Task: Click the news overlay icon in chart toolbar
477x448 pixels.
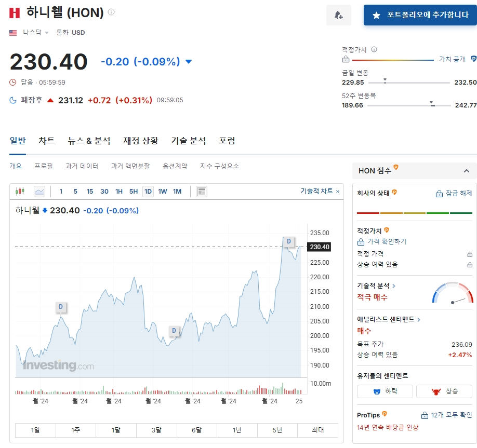Action: pyautogui.click(x=202, y=192)
